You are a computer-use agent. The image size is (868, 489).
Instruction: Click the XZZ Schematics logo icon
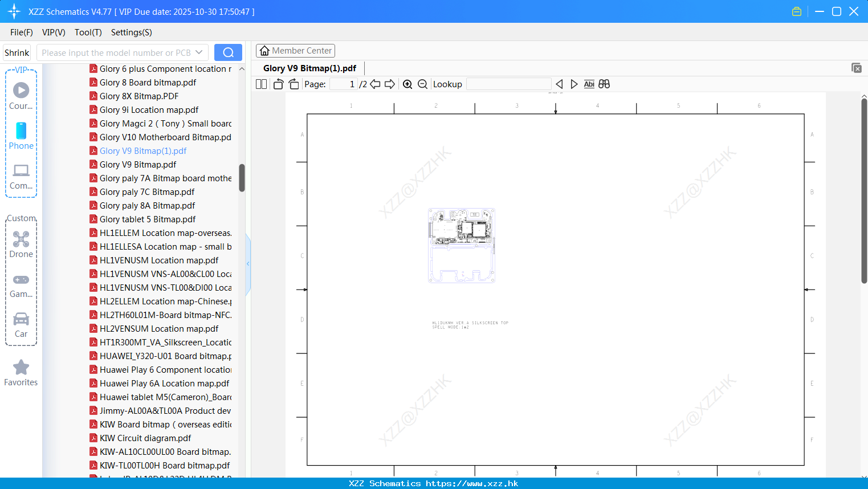[x=14, y=11]
